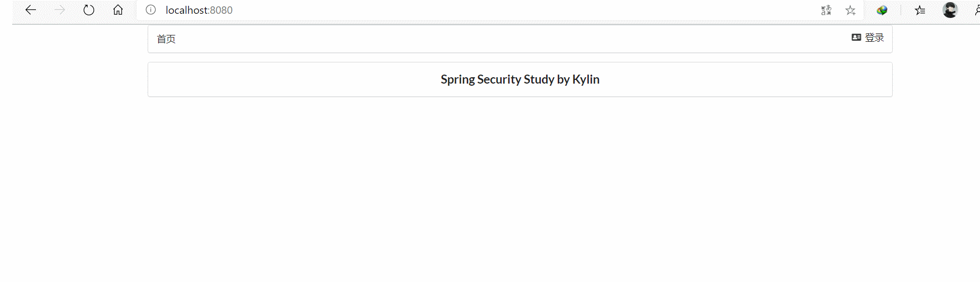Open the 登录 login link
The height and width of the screenshot is (282, 980).
coord(874,38)
